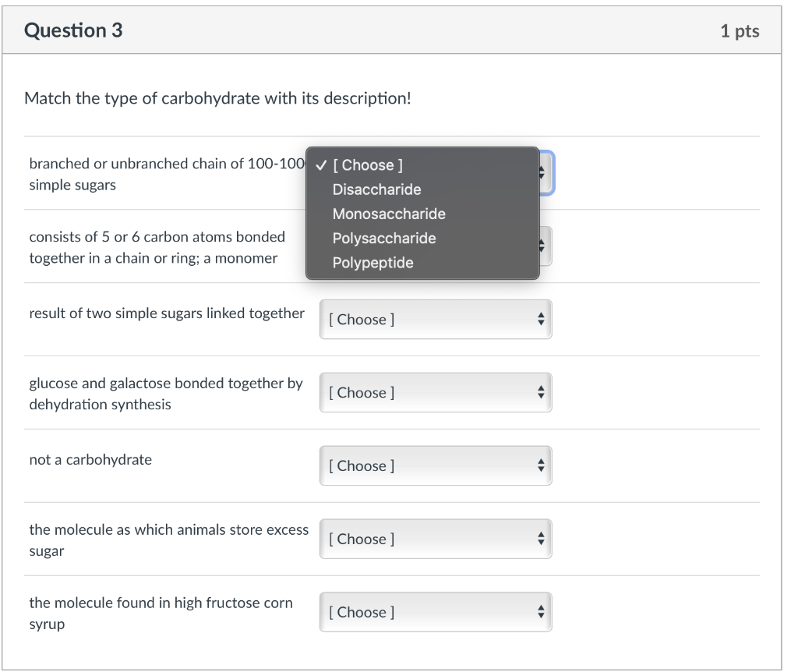Screen dimensions: 798x672
Task: Select Disaccharide from the open dropdown list
Action: 376,189
